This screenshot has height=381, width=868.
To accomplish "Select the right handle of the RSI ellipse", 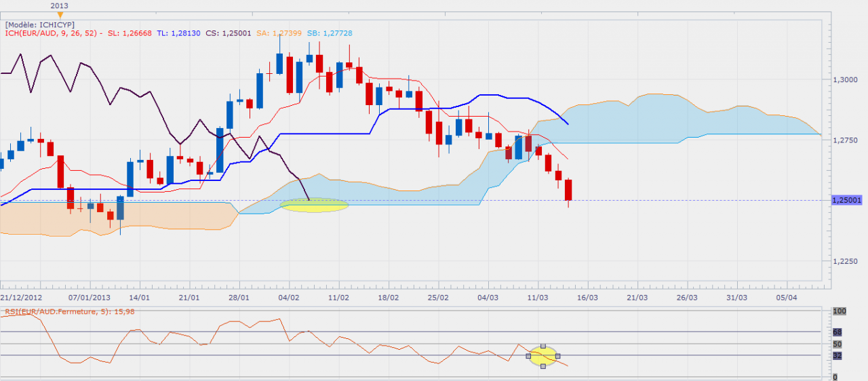I will (x=557, y=355).
